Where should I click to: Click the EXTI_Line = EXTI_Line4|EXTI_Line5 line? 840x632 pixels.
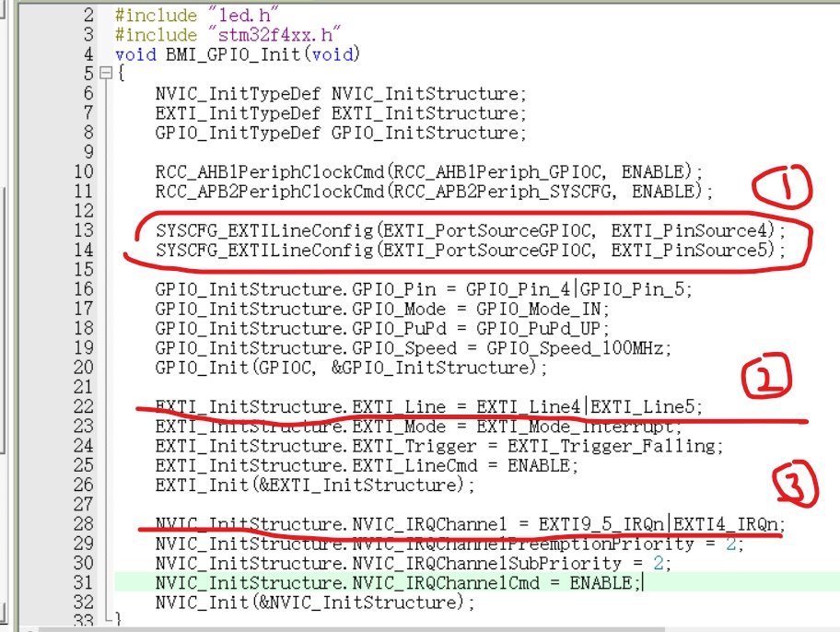[429, 406]
